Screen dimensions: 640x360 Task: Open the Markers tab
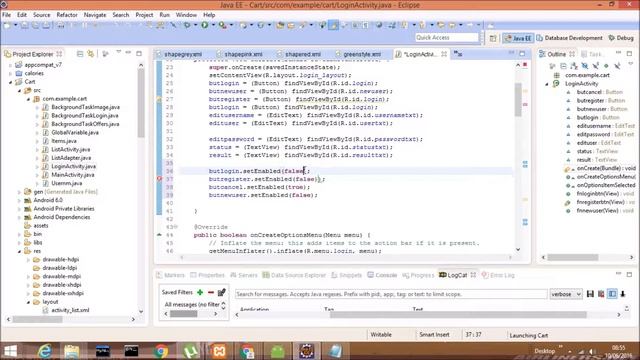click(x=171, y=275)
